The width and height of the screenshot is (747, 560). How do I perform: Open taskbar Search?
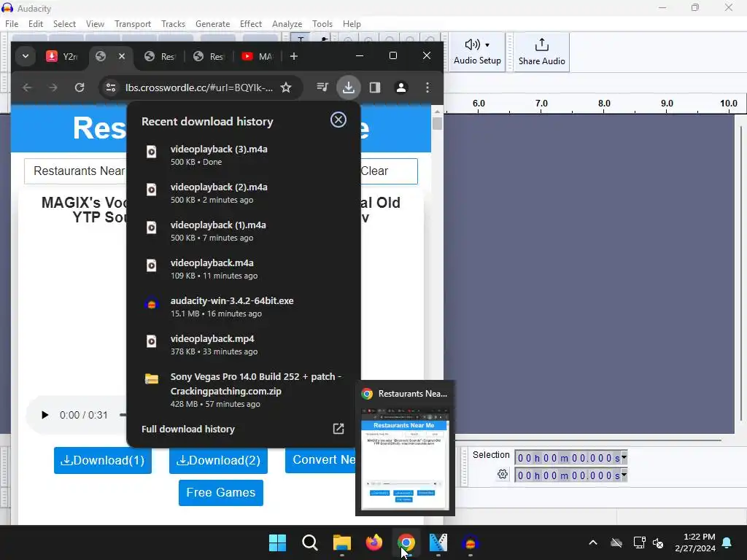[309, 542]
